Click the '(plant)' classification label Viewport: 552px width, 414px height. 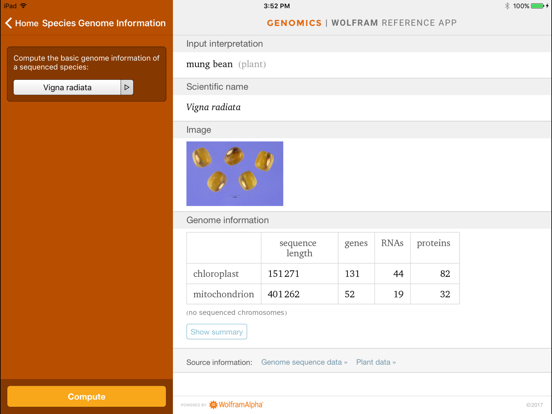pyautogui.click(x=252, y=64)
